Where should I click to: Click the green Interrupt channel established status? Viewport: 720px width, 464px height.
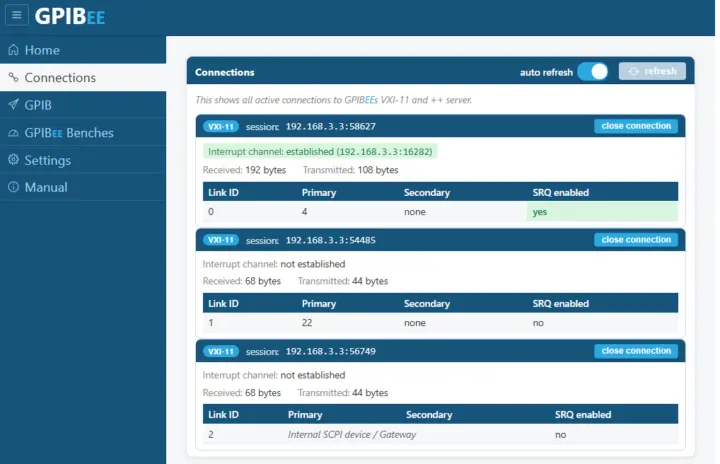[320, 152]
